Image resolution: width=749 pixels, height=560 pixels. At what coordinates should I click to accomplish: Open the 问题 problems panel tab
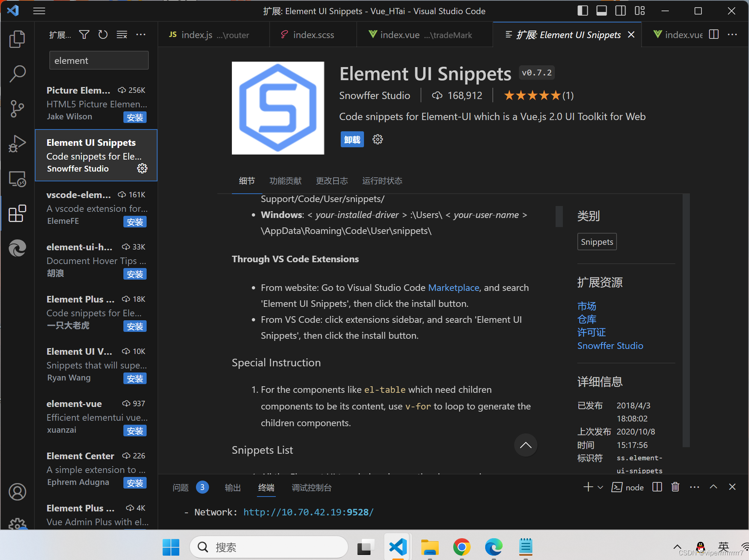point(181,487)
